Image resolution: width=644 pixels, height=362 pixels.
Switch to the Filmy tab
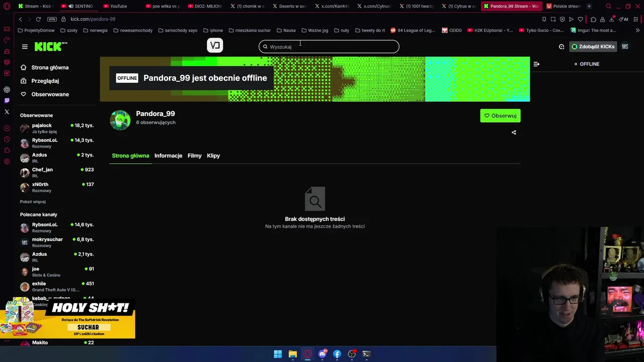click(195, 155)
